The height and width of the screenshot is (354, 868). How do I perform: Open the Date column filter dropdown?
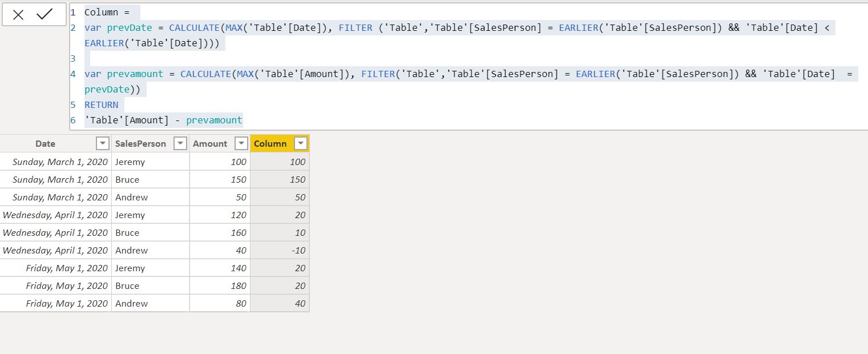pyautogui.click(x=103, y=144)
